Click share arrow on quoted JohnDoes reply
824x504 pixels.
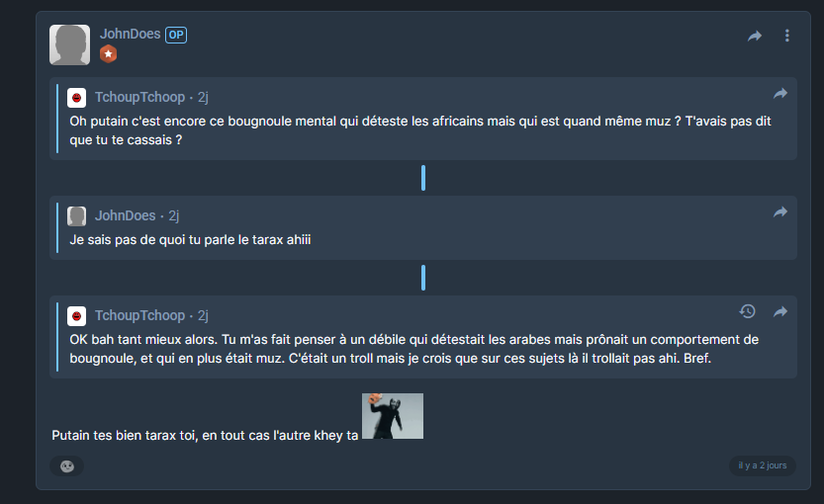(780, 212)
